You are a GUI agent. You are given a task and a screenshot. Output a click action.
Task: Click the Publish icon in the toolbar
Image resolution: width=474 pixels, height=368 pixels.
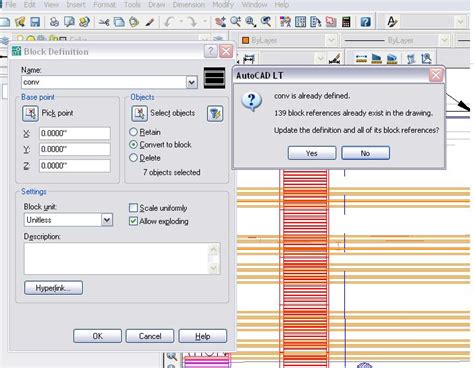pyautogui.click(x=85, y=22)
